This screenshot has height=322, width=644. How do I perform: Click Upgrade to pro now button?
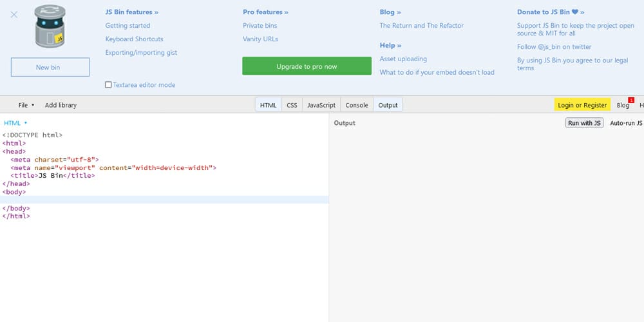point(307,66)
